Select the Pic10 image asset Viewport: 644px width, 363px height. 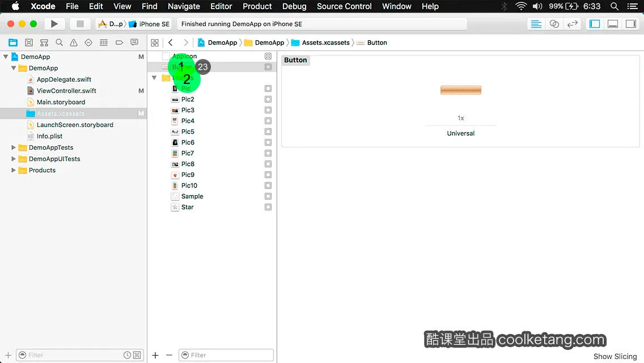point(189,185)
